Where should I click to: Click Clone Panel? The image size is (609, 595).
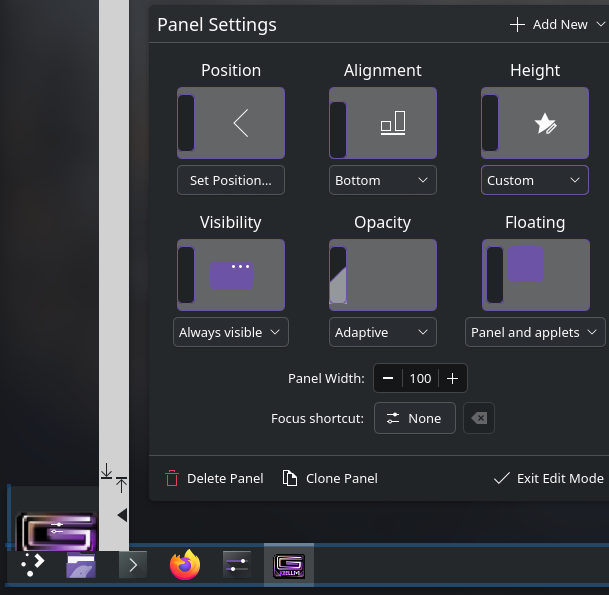(x=330, y=478)
